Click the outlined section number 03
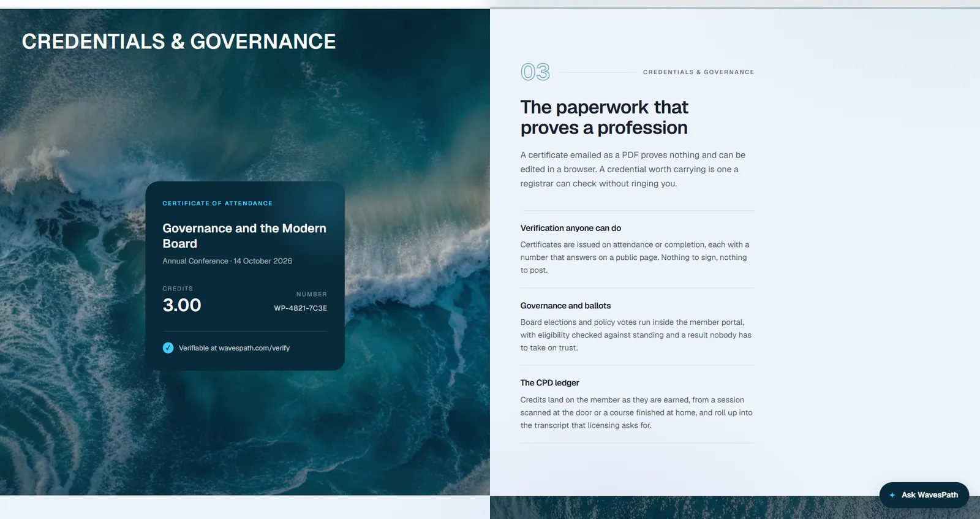This screenshot has width=980, height=519. pos(535,72)
